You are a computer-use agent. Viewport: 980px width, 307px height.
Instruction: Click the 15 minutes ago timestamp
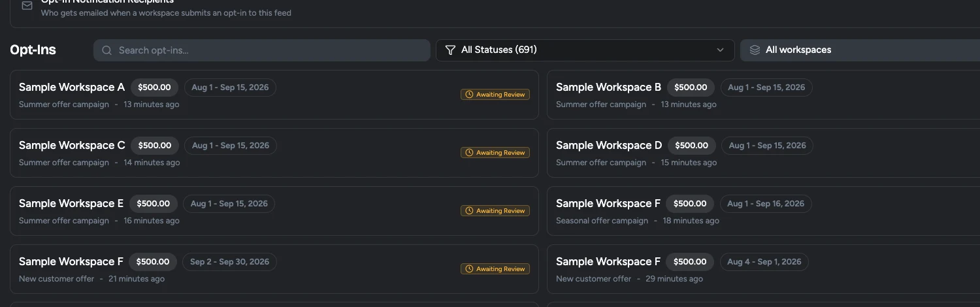689,163
